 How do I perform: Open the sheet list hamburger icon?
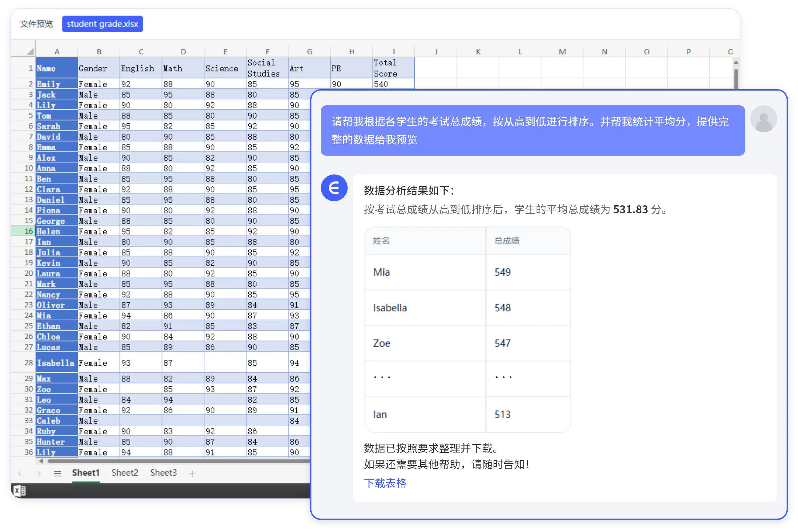[x=57, y=473]
